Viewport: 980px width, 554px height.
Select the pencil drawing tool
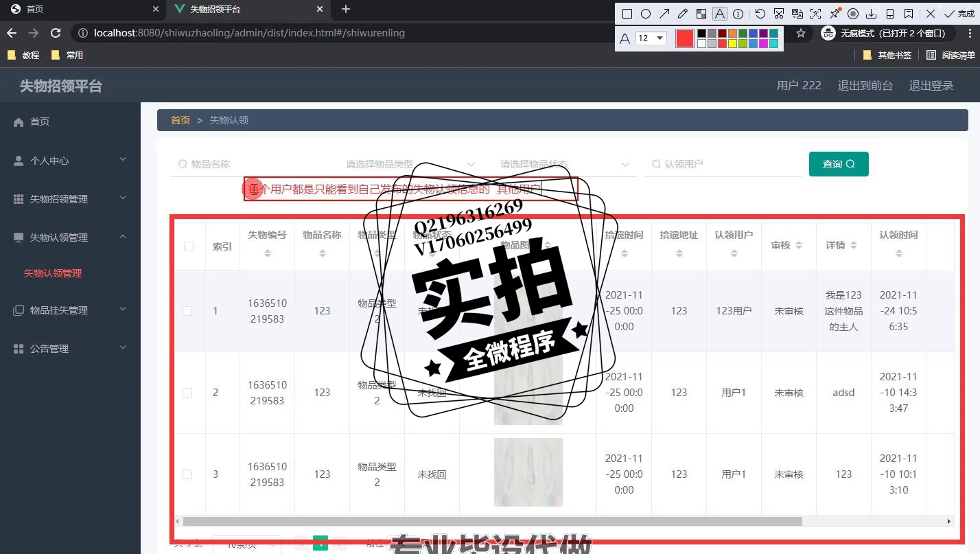click(683, 14)
